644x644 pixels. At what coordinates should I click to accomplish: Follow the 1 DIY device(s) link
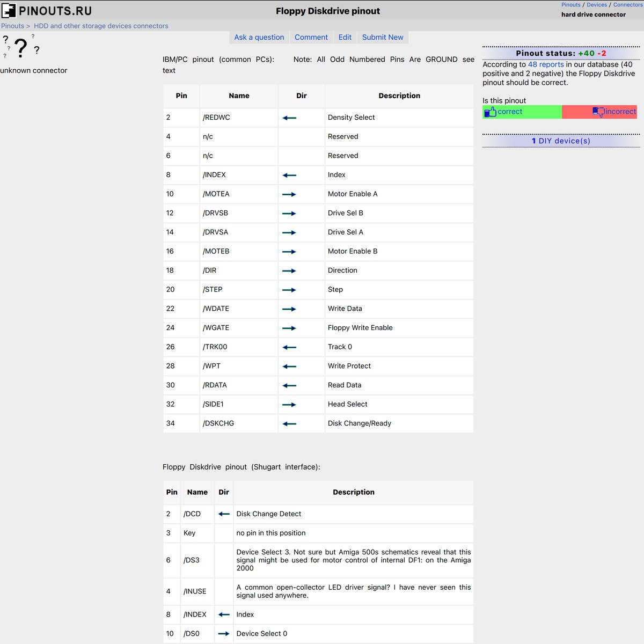point(560,140)
